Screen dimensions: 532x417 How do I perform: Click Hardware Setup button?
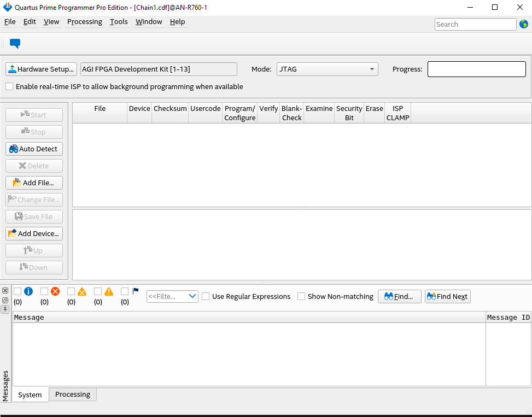(x=41, y=69)
